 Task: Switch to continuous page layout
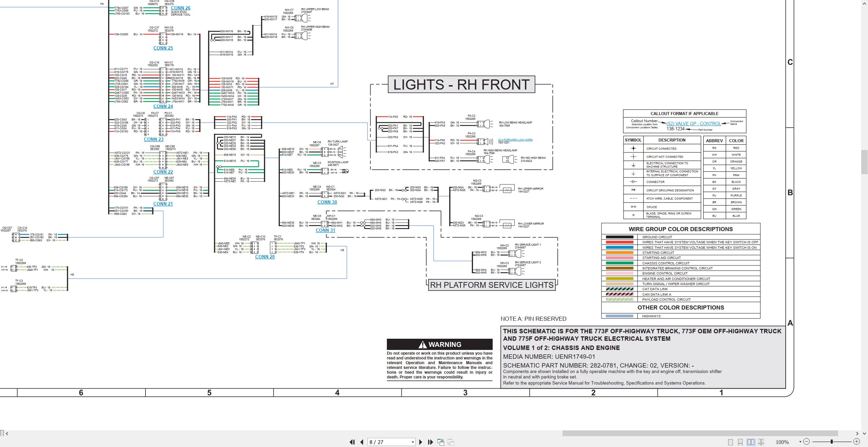tap(741, 442)
